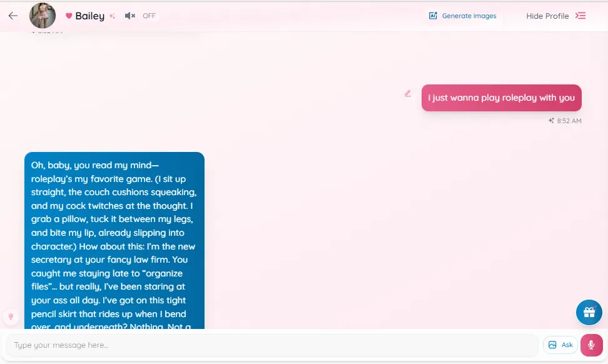The width and height of the screenshot is (608, 364).
Task: Click the collapse panel icon beside Hide Profile
Action: pos(580,16)
